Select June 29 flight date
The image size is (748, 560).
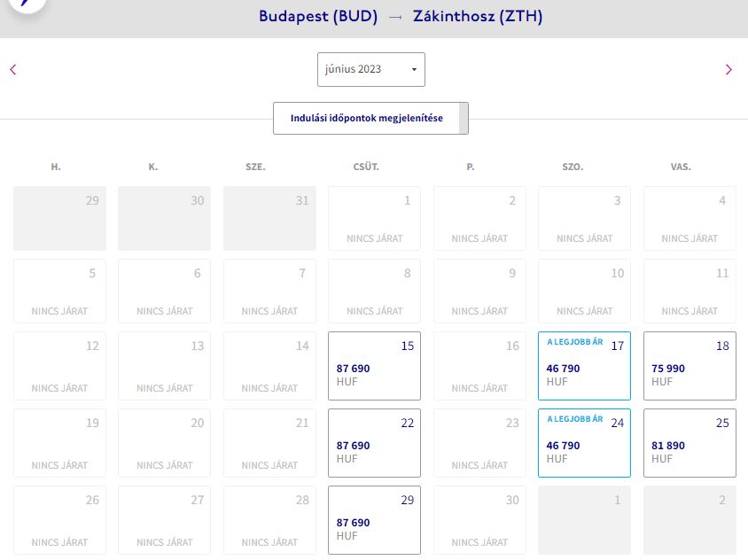tap(374, 520)
